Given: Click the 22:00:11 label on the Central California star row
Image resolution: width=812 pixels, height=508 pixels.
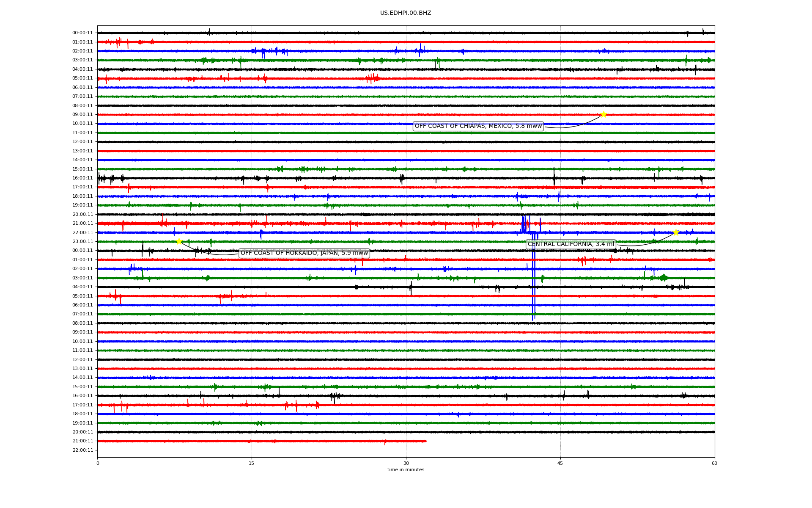Looking at the screenshot, I should (x=82, y=233).
